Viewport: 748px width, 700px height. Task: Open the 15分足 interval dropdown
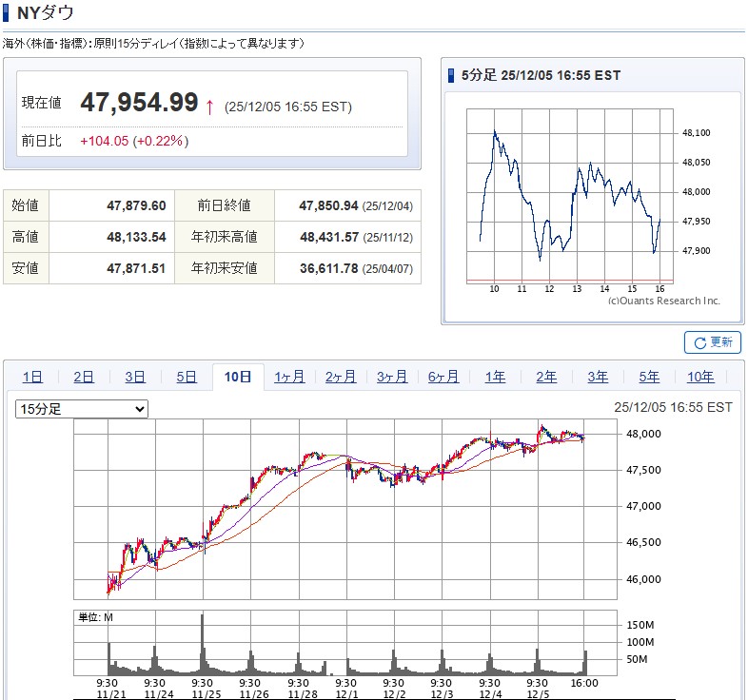[x=82, y=409]
